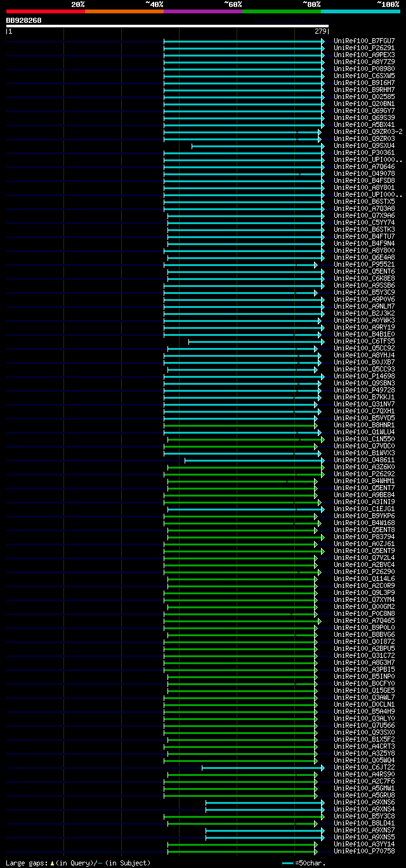Select the UniRef100_A9NLM7 label
The width and height of the screenshot is (406, 868).
[x=364, y=306]
